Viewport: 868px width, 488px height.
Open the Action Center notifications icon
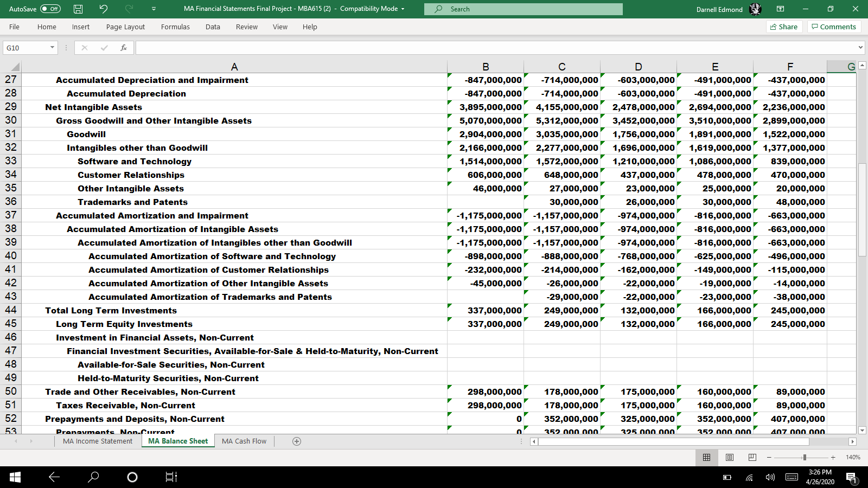point(851,478)
